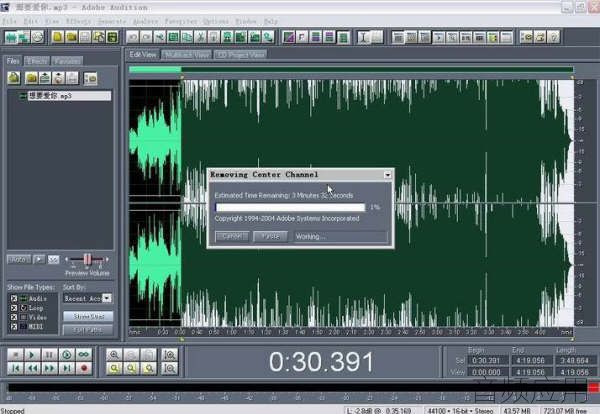Viewport: 600px width, 414px height.
Task: Click the Zoom In Horizontally icon
Action: [x=114, y=355]
